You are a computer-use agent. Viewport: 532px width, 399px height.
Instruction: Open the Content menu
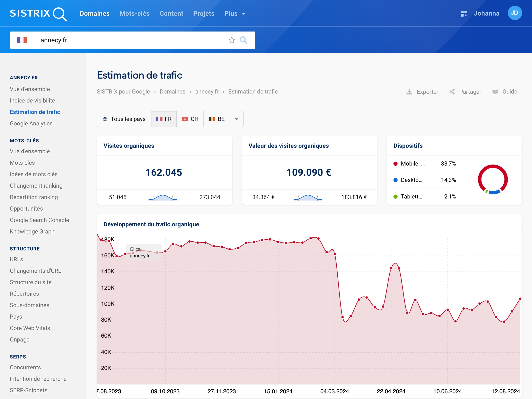[x=171, y=14]
